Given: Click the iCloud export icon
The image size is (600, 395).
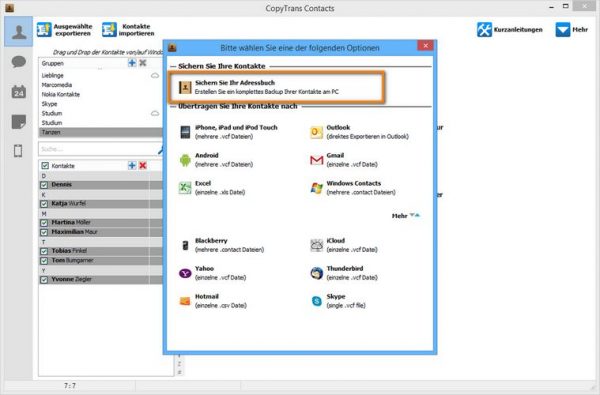Looking at the screenshot, I should [316, 245].
